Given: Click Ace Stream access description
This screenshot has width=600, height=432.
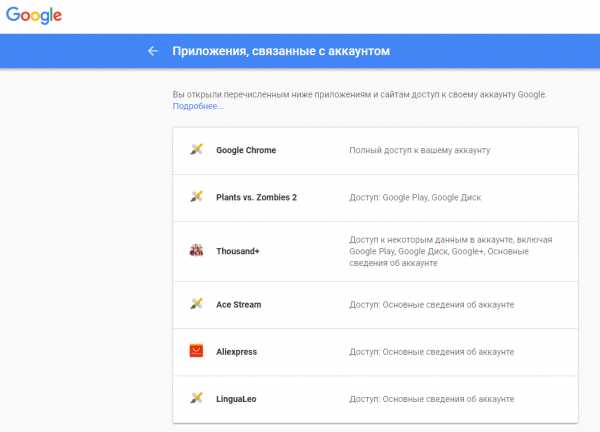Looking at the screenshot, I should [x=432, y=305].
